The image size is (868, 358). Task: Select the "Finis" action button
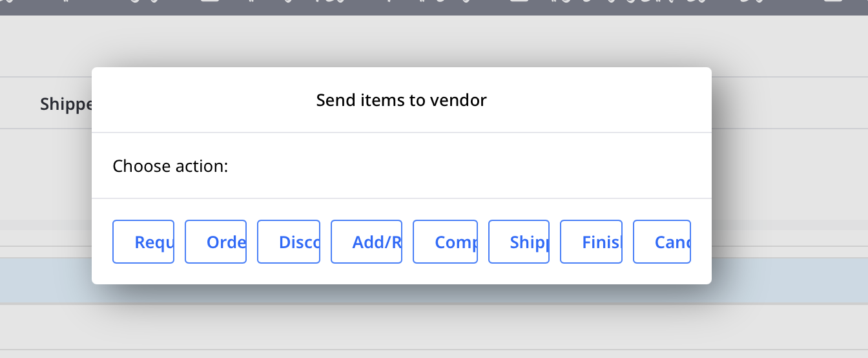pos(591,242)
